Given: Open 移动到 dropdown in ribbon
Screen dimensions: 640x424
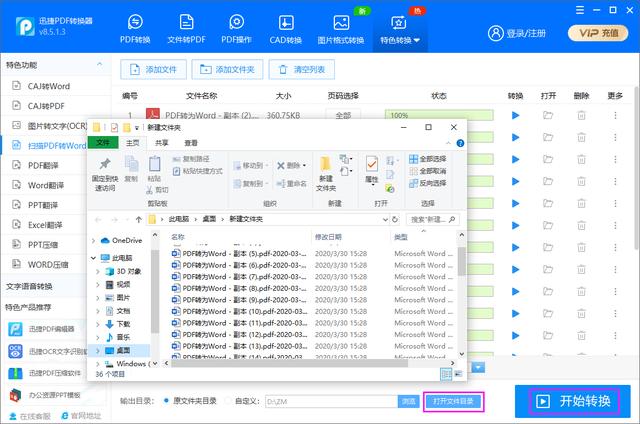Looking at the screenshot, I should coord(251,165).
